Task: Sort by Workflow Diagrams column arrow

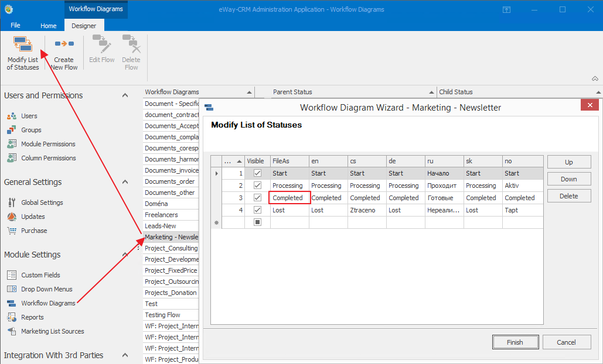Action: [249, 92]
